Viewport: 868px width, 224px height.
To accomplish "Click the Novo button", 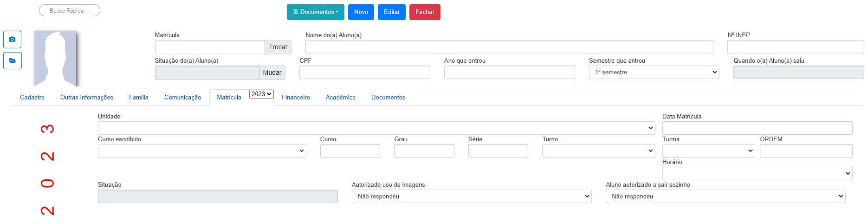I will (x=361, y=12).
